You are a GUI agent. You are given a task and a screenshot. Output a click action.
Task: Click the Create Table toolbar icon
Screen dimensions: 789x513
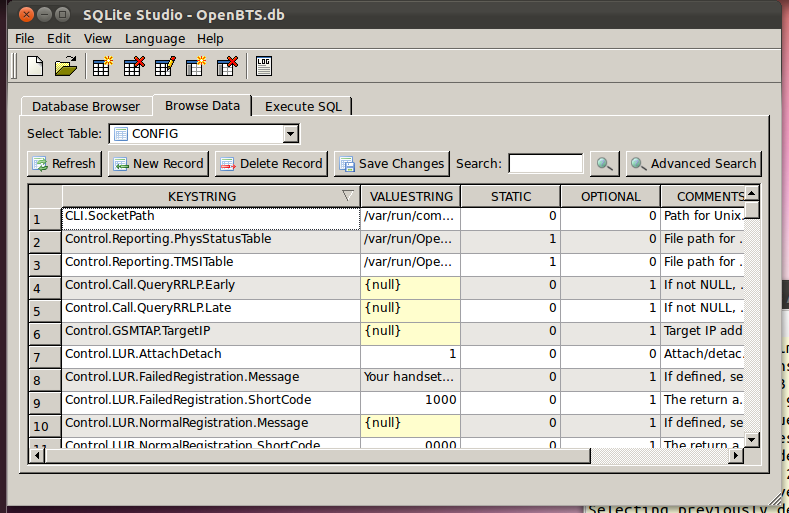[x=102, y=67]
